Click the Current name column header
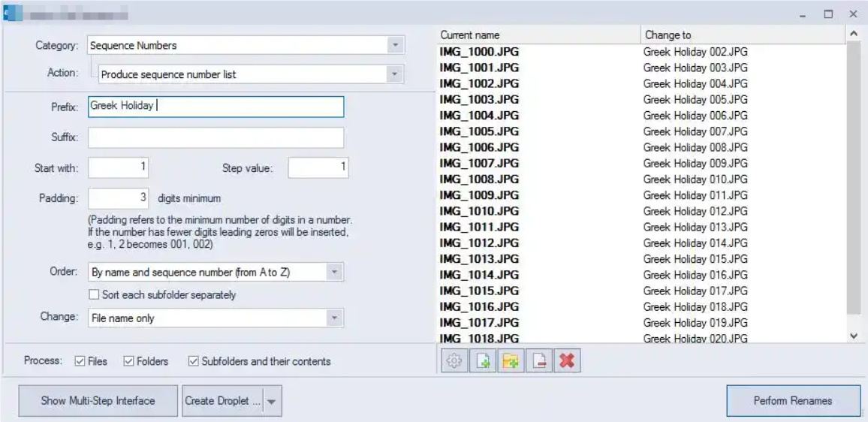The height and width of the screenshot is (422, 868). coord(538,35)
